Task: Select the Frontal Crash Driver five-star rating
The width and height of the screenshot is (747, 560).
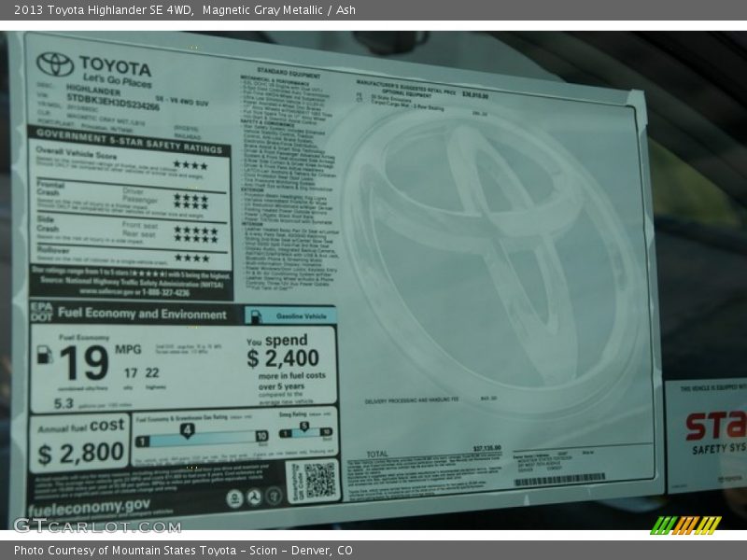Action: coord(190,197)
